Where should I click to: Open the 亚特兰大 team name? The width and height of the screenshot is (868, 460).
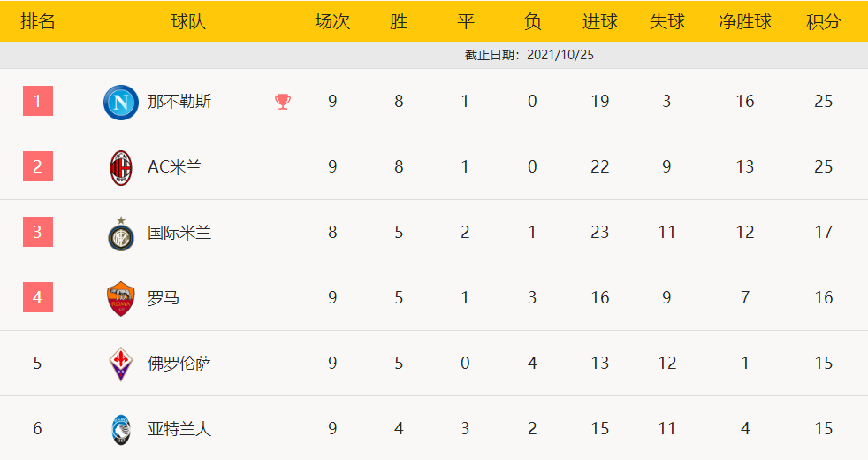click(x=179, y=429)
